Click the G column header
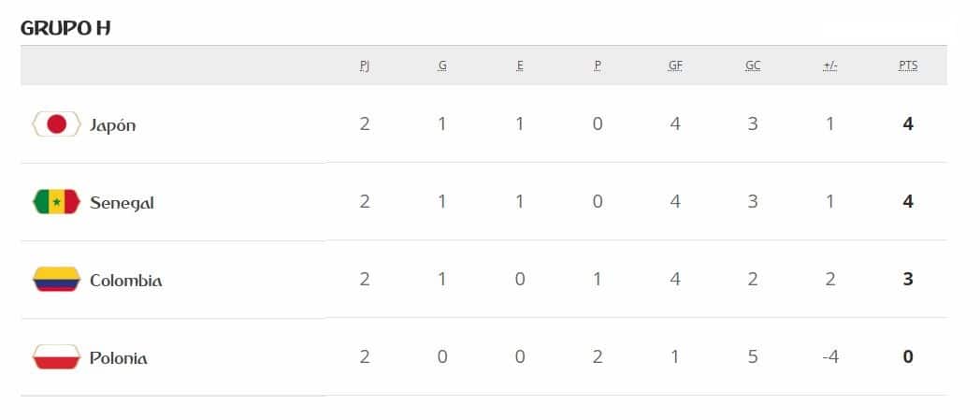 tap(442, 65)
